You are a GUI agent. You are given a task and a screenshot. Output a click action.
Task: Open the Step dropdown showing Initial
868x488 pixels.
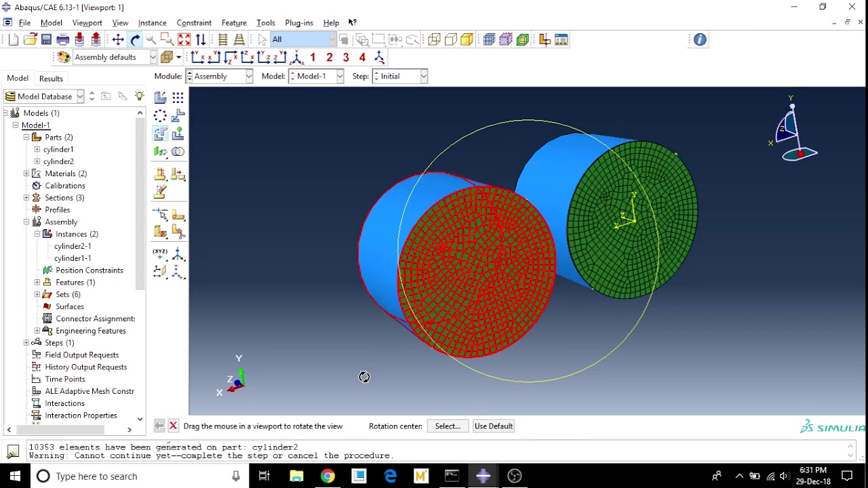[401, 77]
